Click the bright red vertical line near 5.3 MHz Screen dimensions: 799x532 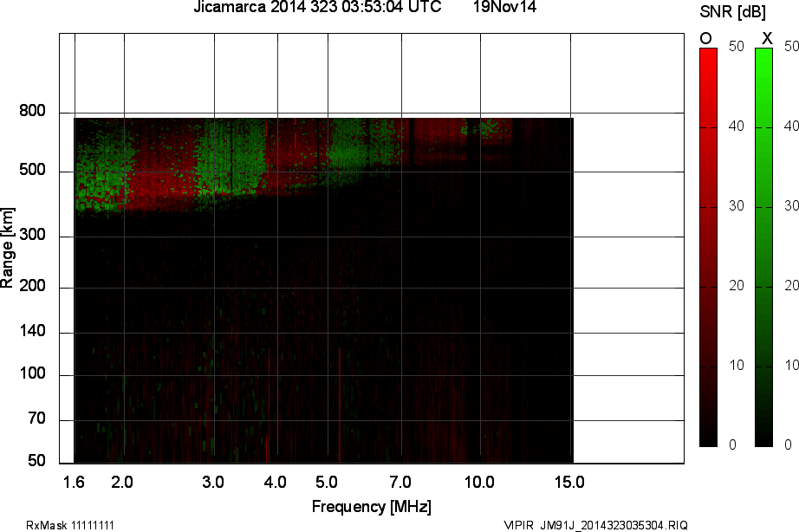tap(340, 405)
